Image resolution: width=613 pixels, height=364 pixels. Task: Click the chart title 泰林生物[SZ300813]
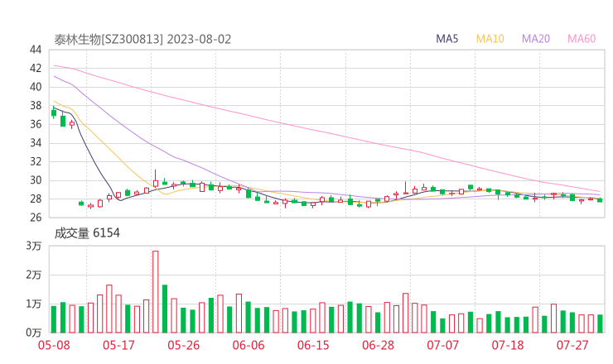click(109, 39)
